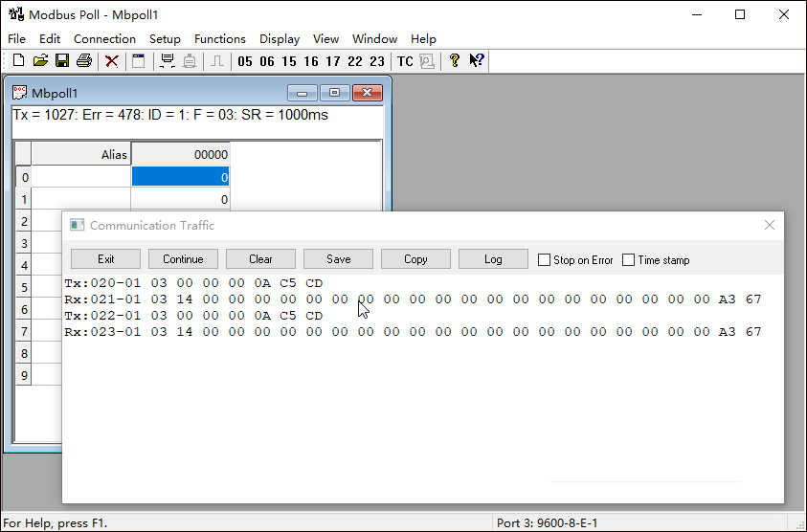Open the Functions menu
Image resolution: width=807 pixels, height=532 pixels.
[220, 39]
